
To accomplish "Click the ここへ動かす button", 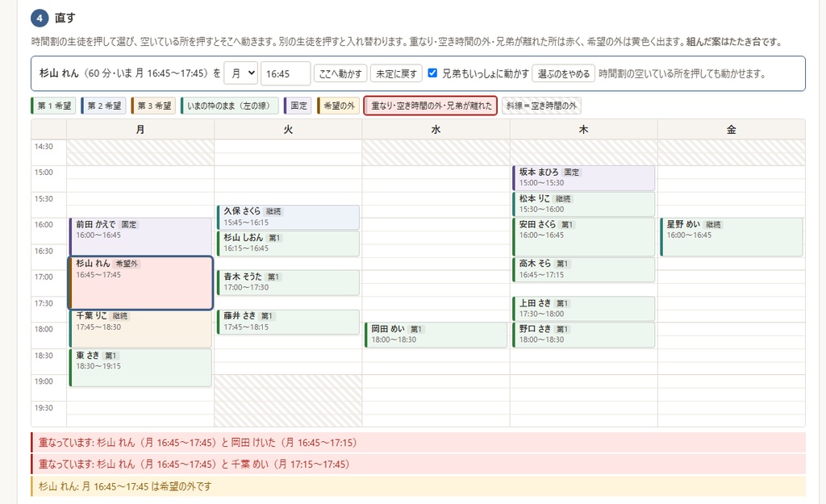I will [x=340, y=73].
